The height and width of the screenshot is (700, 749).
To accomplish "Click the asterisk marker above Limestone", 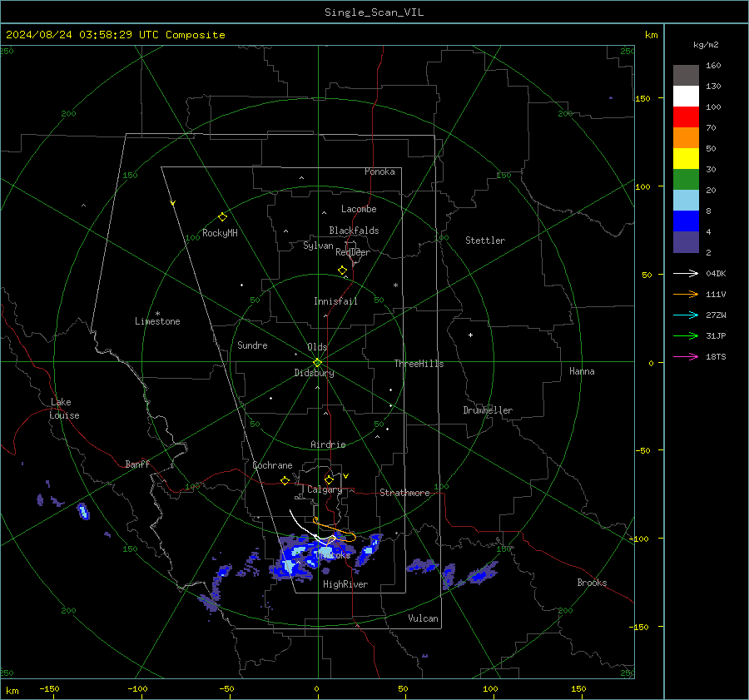I will 157,314.
